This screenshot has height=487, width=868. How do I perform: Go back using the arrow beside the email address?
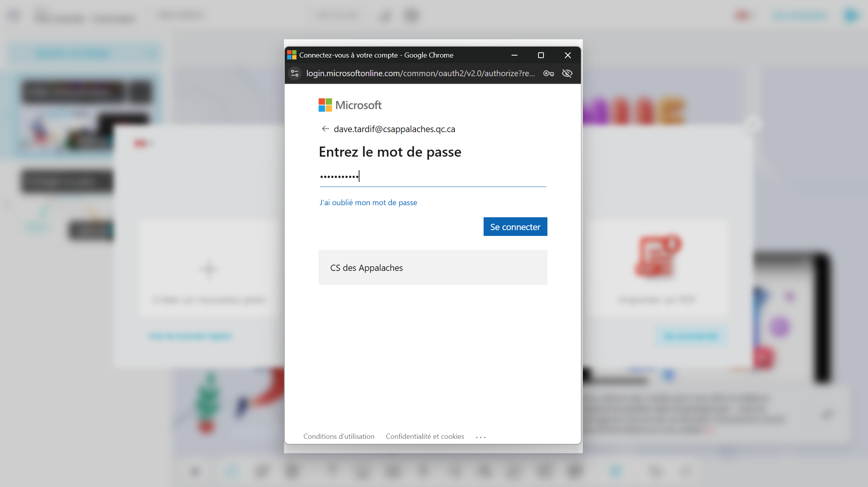point(325,129)
